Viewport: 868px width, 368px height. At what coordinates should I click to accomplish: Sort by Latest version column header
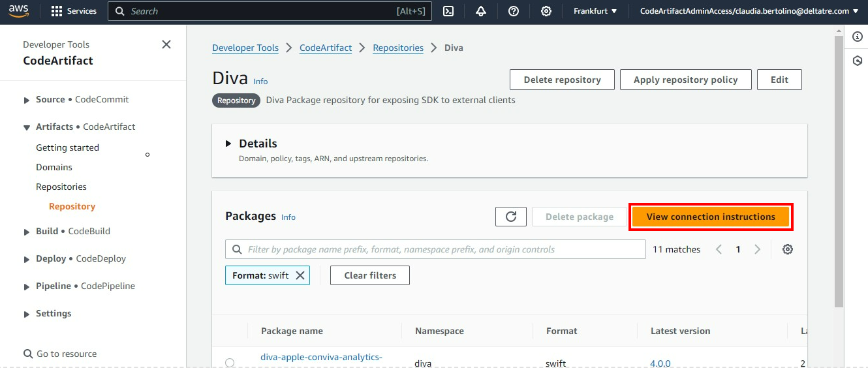pos(680,331)
